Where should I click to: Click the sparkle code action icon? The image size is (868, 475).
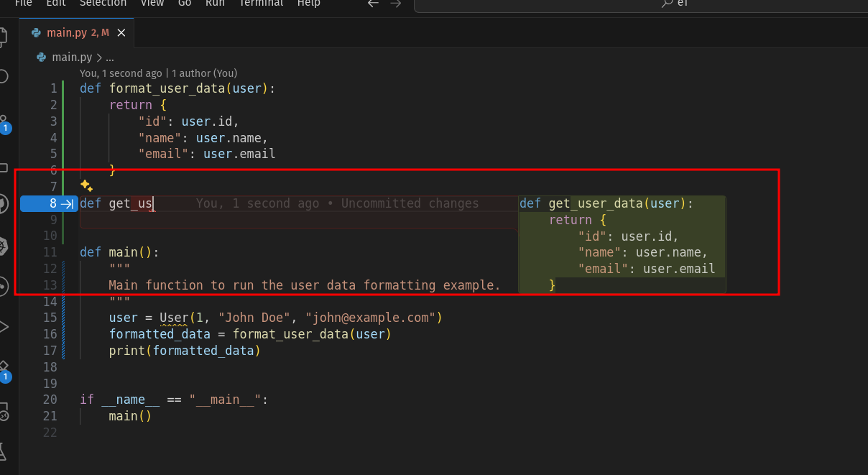(x=86, y=186)
